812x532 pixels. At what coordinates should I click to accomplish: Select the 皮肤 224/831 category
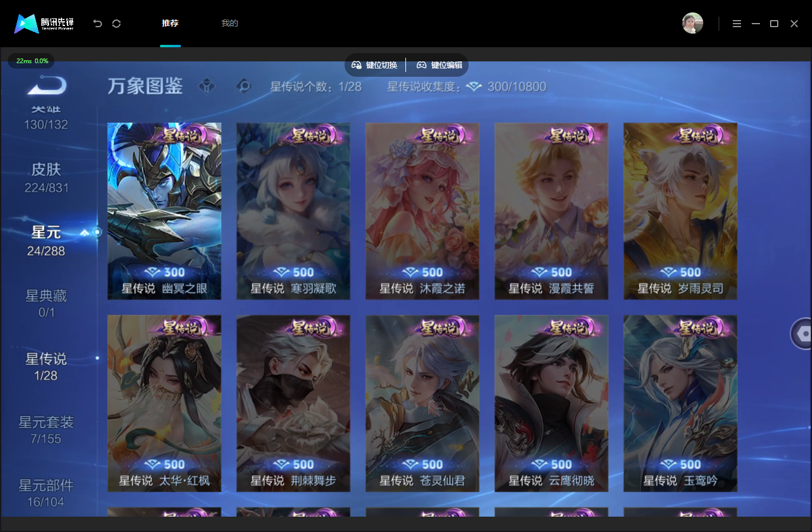47,178
